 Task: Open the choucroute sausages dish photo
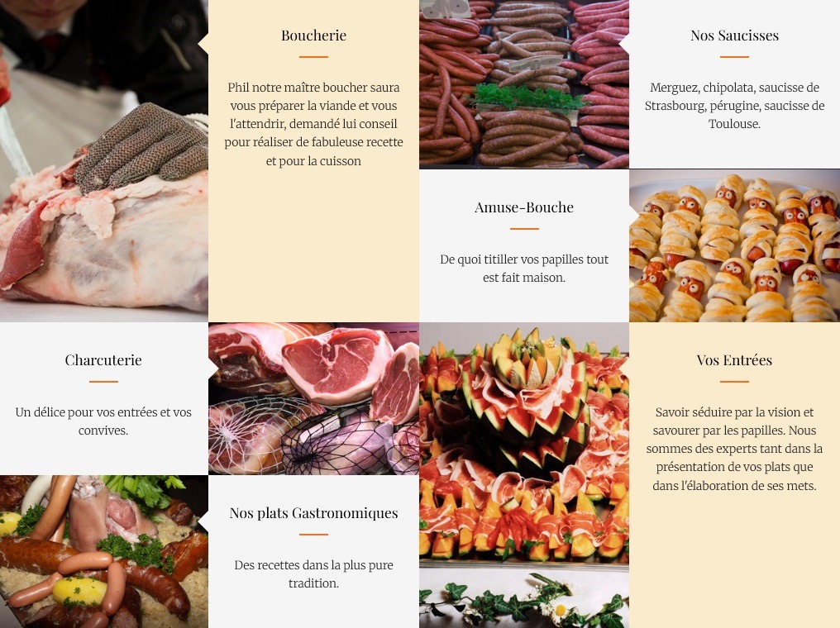(104, 551)
